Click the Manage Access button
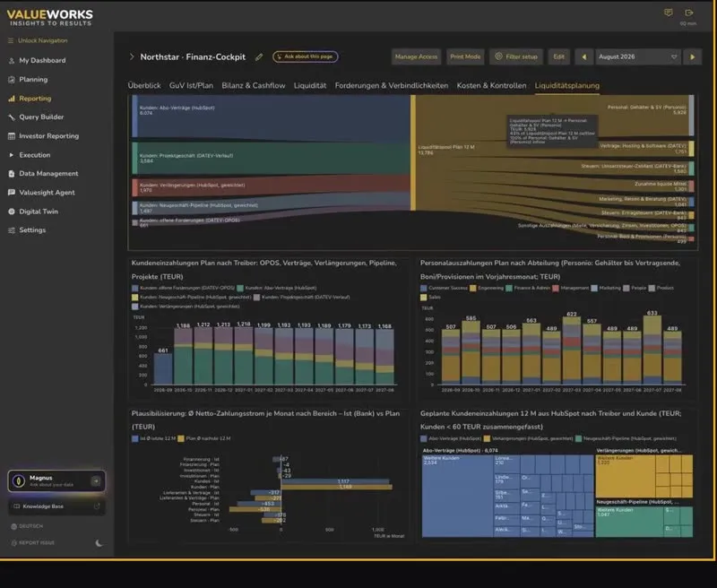Viewport: 717px width, 588px height. pyautogui.click(x=416, y=56)
